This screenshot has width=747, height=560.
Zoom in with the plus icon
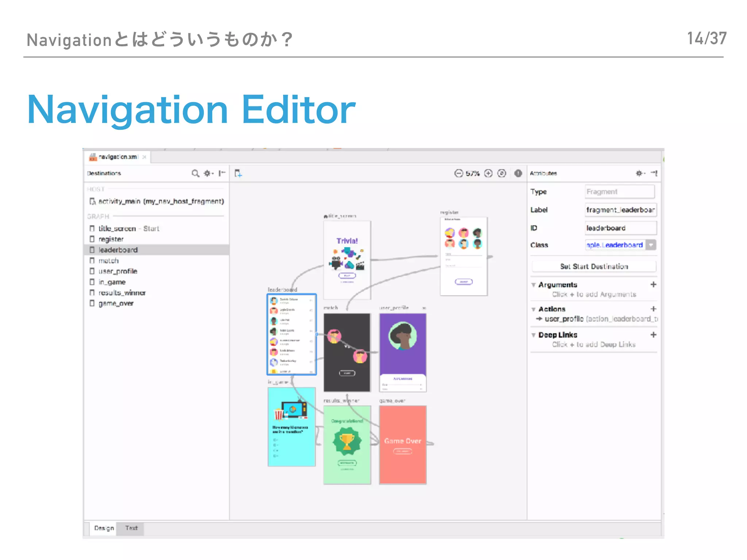pos(488,173)
